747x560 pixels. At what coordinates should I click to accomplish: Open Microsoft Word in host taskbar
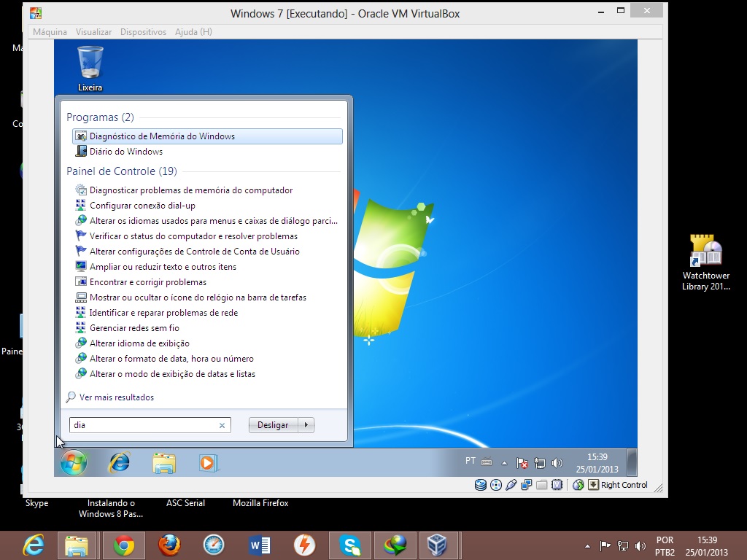(x=260, y=545)
